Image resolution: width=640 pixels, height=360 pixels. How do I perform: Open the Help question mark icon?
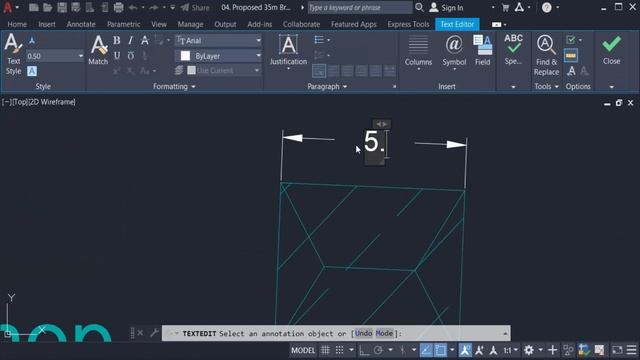[547, 7]
